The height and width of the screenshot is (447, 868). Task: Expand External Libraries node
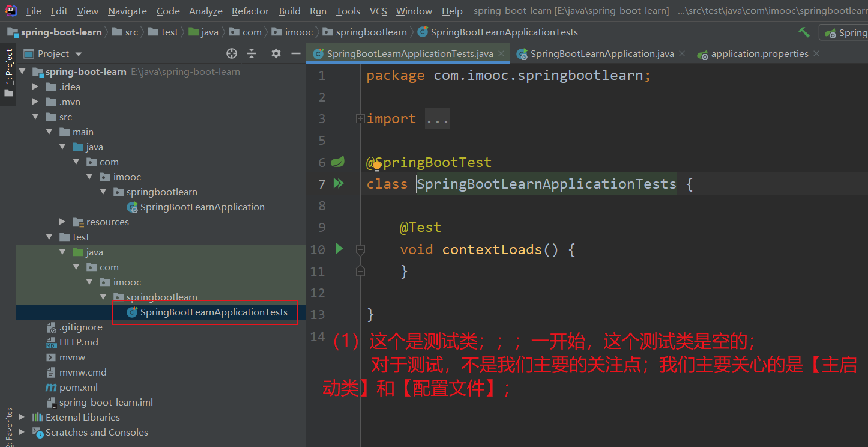click(22, 417)
